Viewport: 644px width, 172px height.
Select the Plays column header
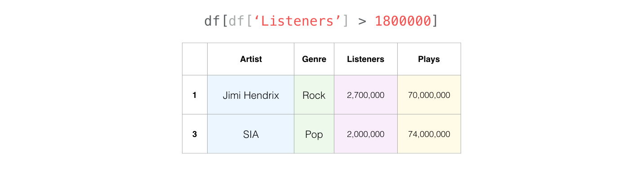(429, 59)
